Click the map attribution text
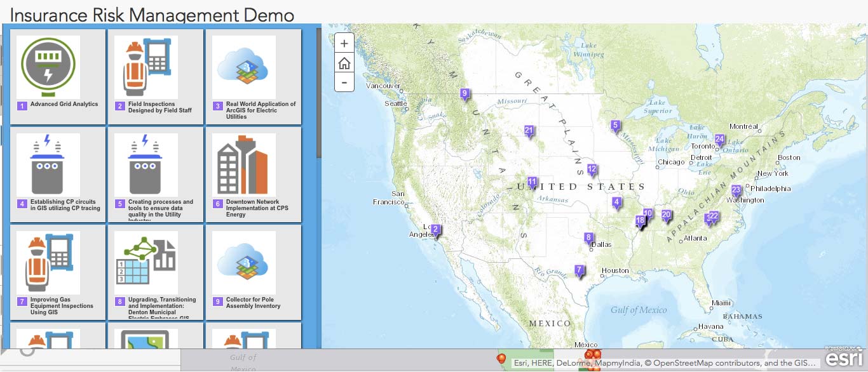The height and width of the screenshot is (372, 868). point(663,364)
